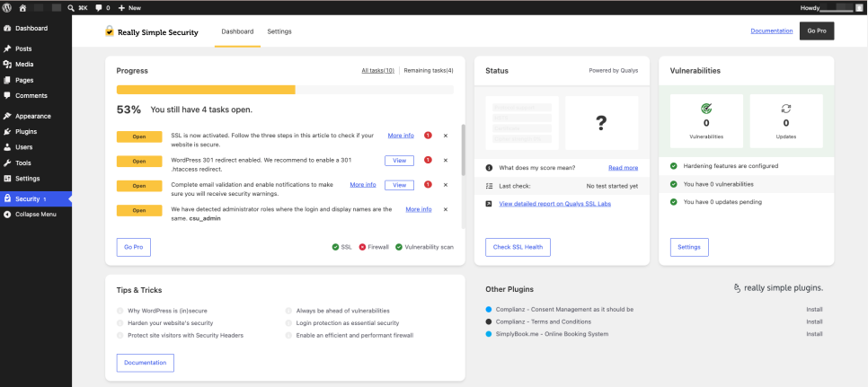Image resolution: width=868 pixels, height=387 pixels.
Task: Open Comments in sidebar
Action: tap(31, 96)
